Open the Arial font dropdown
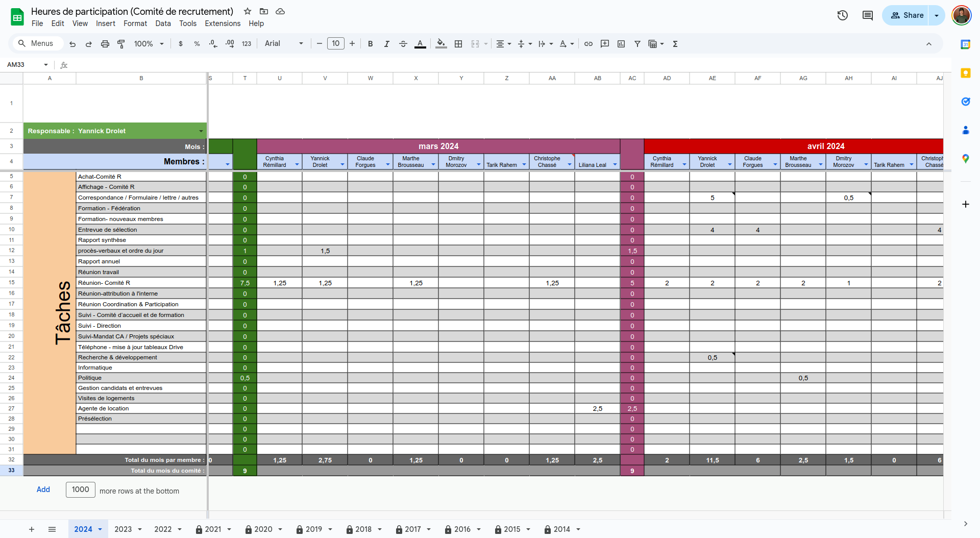Screen dimensions: 980x538 coord(284,44)
